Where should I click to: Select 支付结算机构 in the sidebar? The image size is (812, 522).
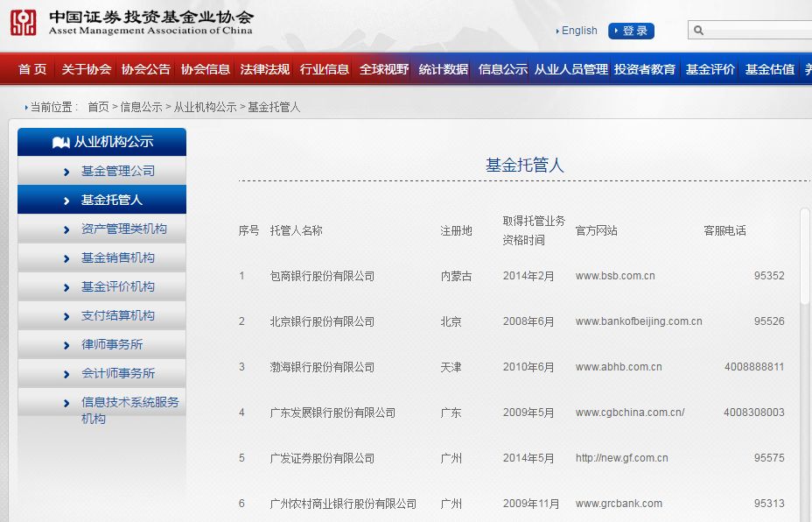(102, 315)
